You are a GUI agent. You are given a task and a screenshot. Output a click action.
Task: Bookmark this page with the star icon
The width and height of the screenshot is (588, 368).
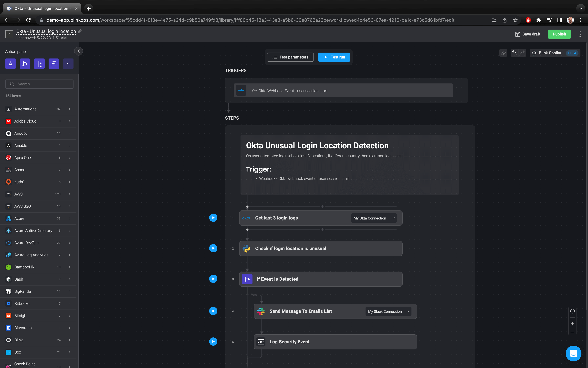pyautogui.click(x=515, y=20)
